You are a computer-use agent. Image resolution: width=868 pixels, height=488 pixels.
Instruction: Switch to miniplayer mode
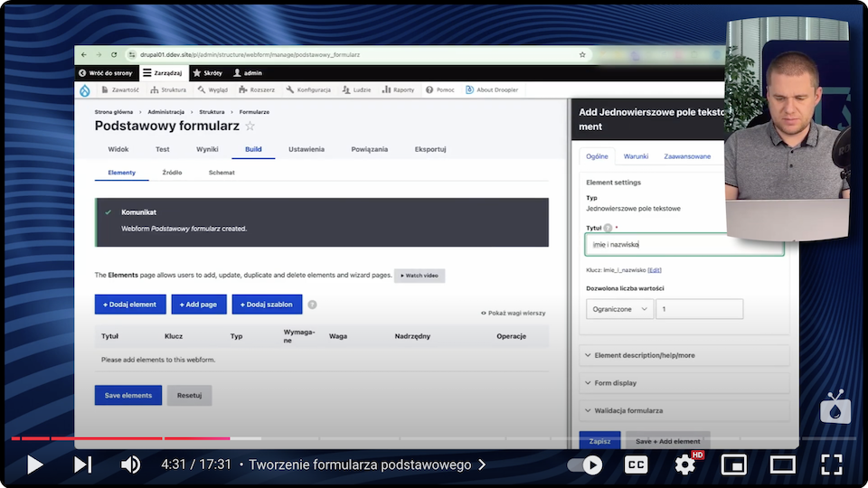click(x=734, y=465)
